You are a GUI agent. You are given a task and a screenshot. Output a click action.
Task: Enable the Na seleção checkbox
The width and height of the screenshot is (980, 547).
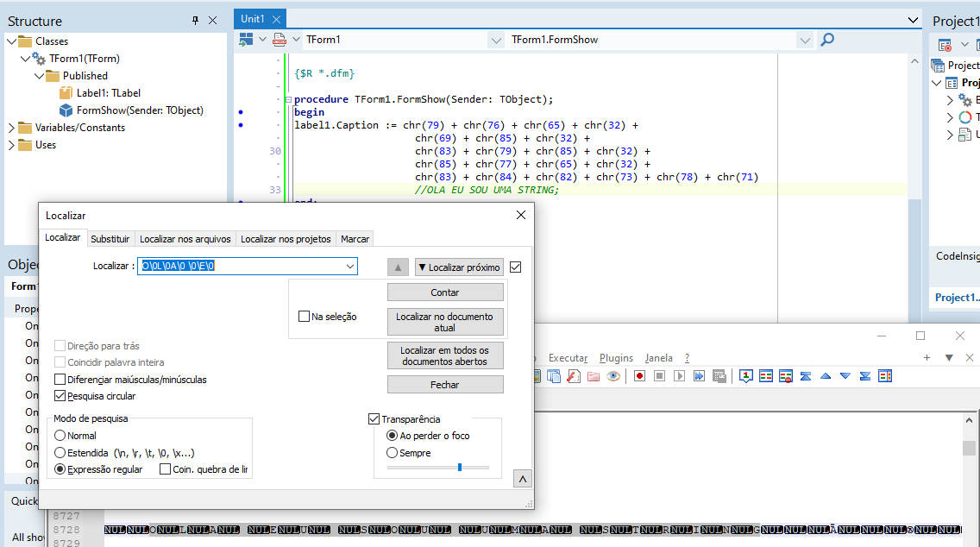pyautogui.click(x=305, y=317)
